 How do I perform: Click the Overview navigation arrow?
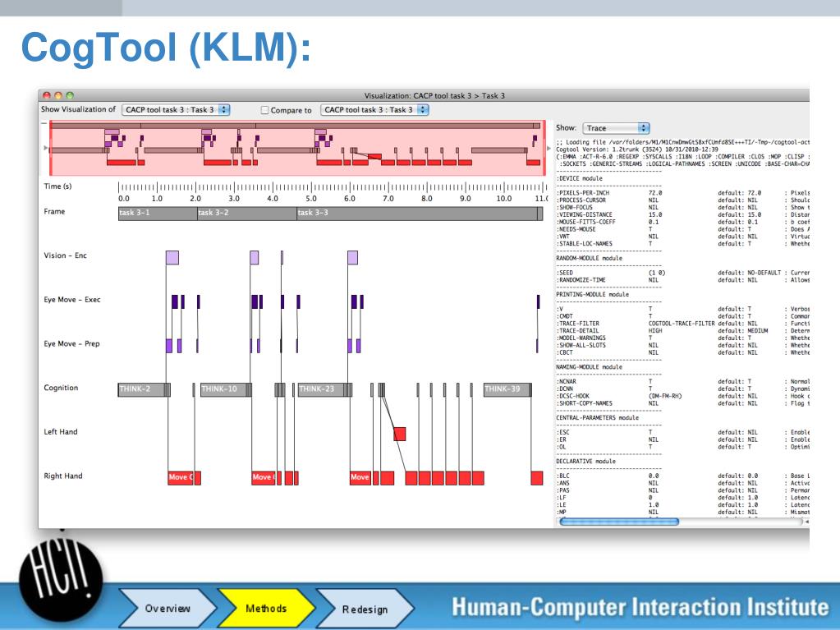168,608
